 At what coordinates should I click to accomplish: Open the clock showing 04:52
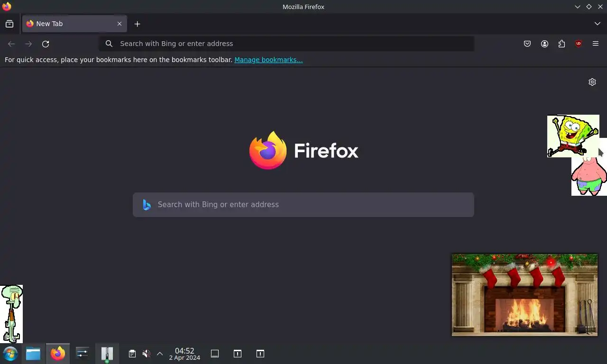point(184,354)
